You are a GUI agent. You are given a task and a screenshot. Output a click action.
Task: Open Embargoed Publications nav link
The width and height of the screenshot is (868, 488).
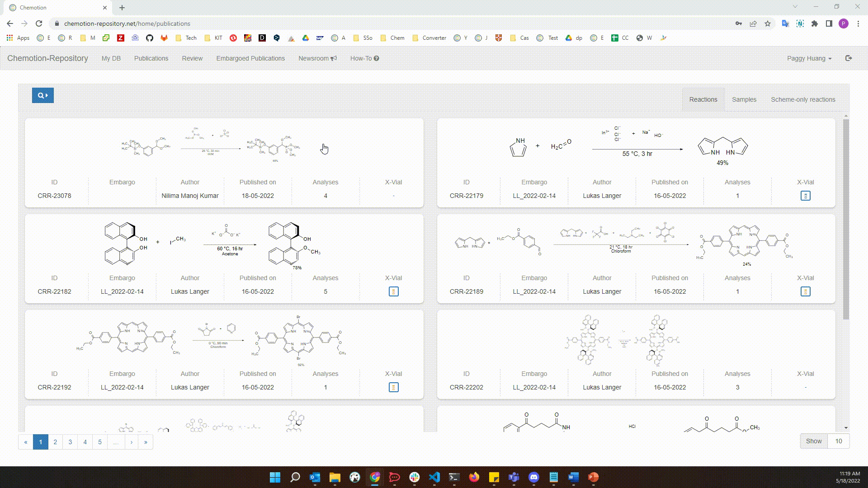[250, 58]
